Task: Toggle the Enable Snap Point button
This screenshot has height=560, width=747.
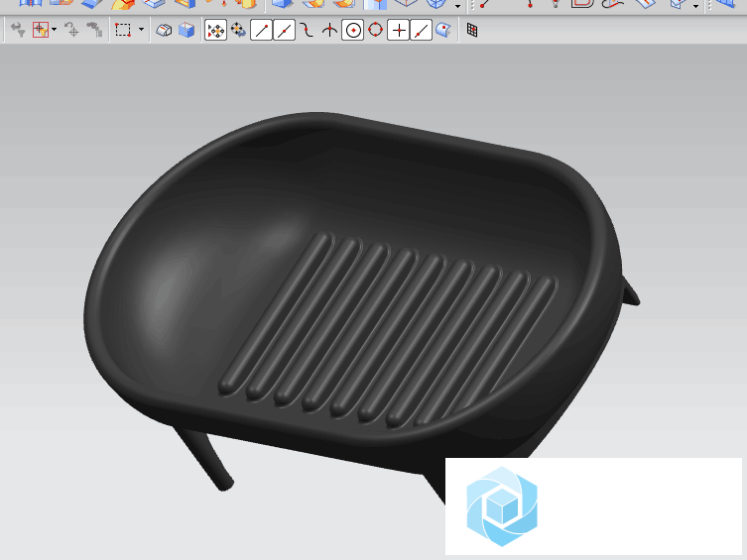Action: (x=215, y=31)
